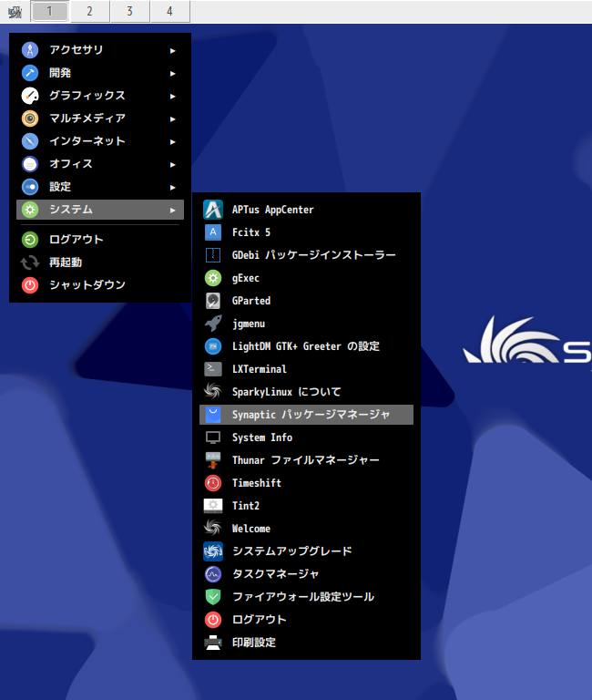Click the red シャットダウン power icon
Viewport: 592px width, 700px height.
pos(30,284)
